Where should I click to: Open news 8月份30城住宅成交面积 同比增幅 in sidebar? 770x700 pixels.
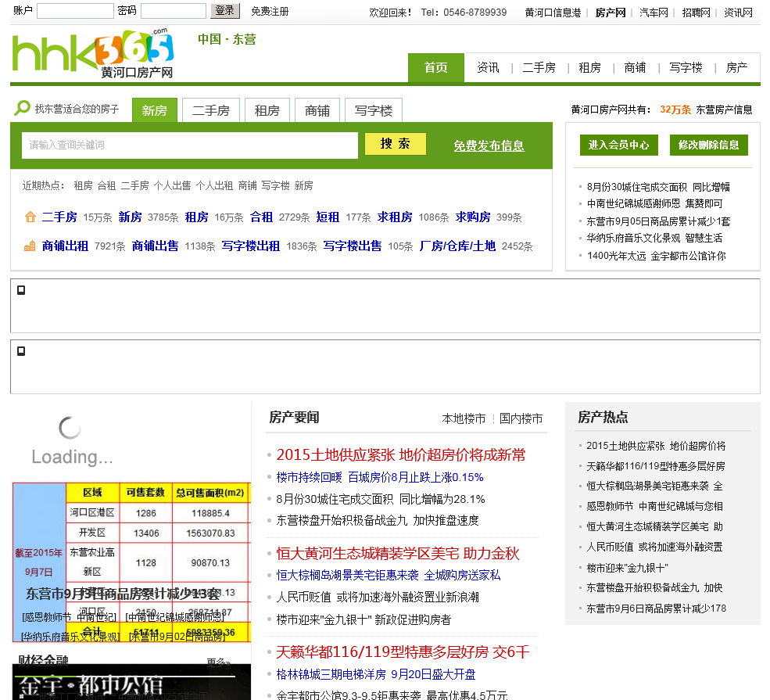click(658, 187)
